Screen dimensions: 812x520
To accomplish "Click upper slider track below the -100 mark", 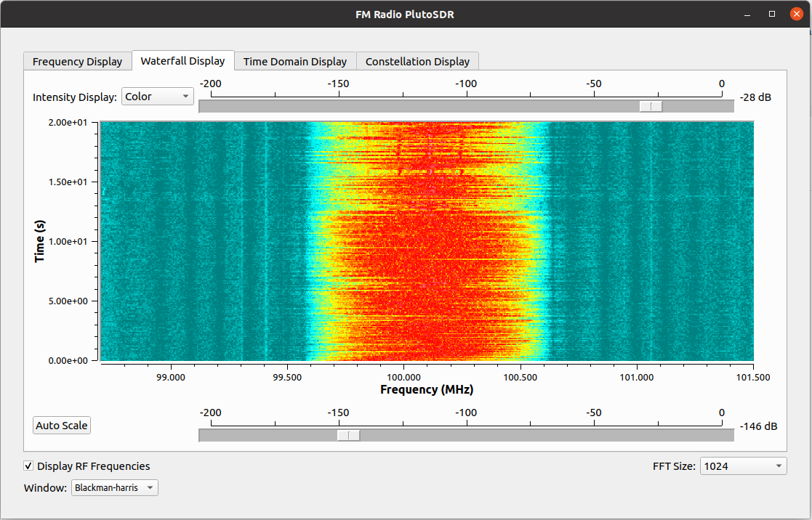I will (466, 107).
